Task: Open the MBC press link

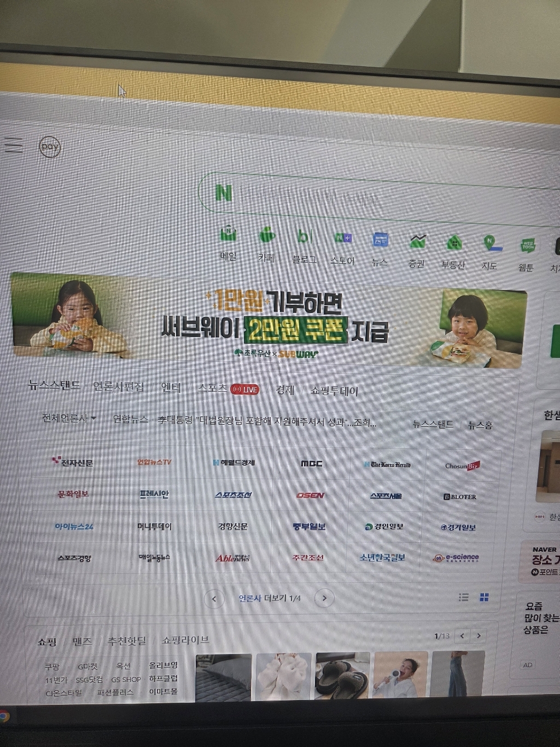Action: click(311, 464)
